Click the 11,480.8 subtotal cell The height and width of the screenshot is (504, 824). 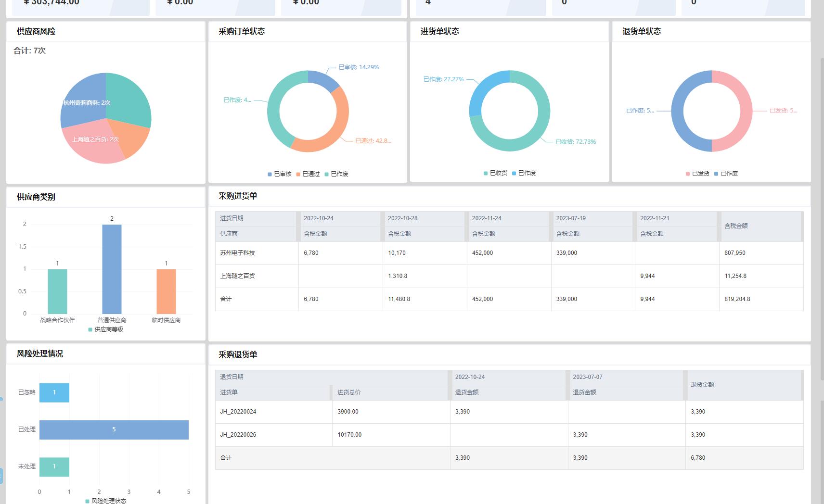click(425, 299)
